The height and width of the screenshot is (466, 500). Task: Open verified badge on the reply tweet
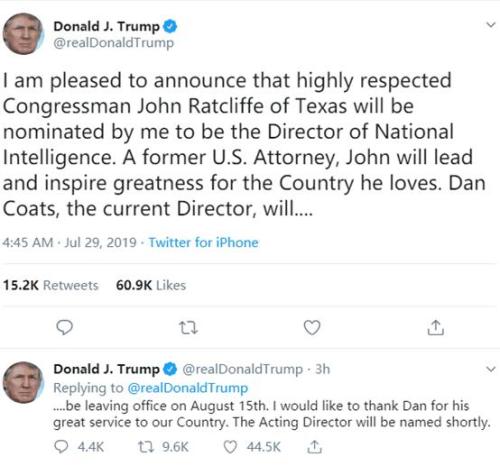pyautogui.click(x=170, y=369)
